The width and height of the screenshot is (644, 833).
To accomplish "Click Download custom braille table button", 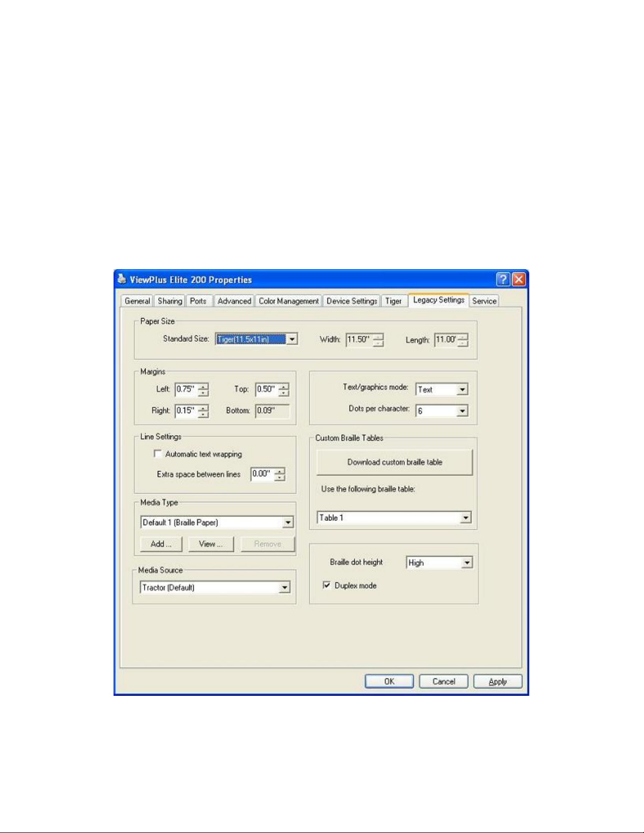I will click(395, 462).
